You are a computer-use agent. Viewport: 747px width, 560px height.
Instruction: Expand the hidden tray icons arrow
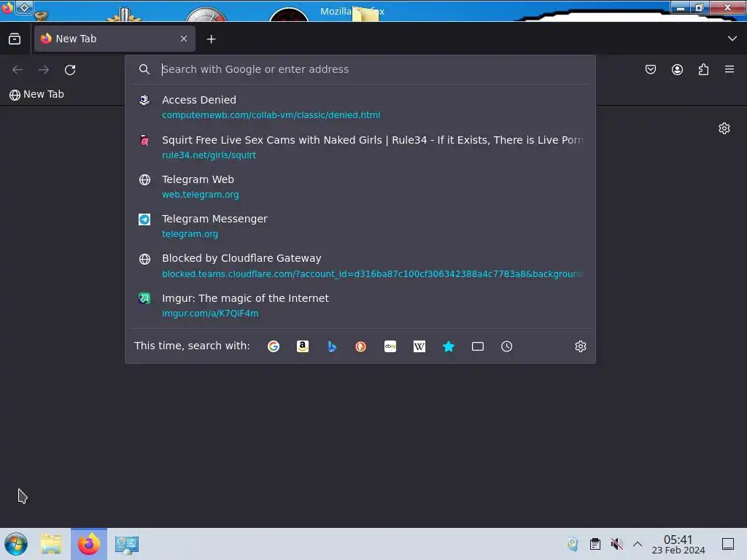point(638,544)
